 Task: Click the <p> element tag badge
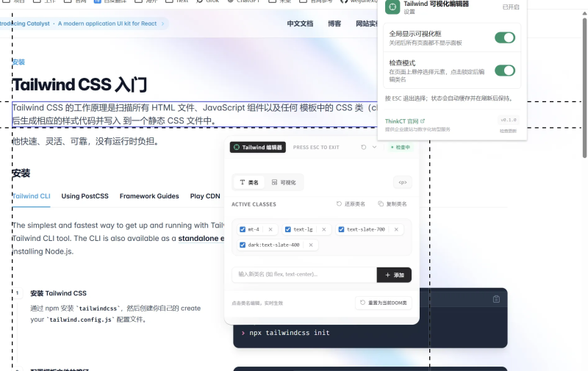point(403,182)
